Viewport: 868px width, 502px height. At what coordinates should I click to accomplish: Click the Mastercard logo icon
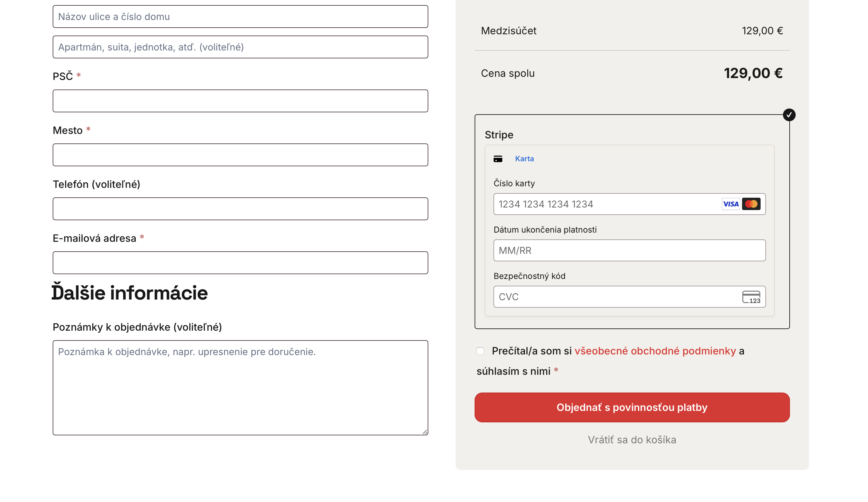click(751, 204)
